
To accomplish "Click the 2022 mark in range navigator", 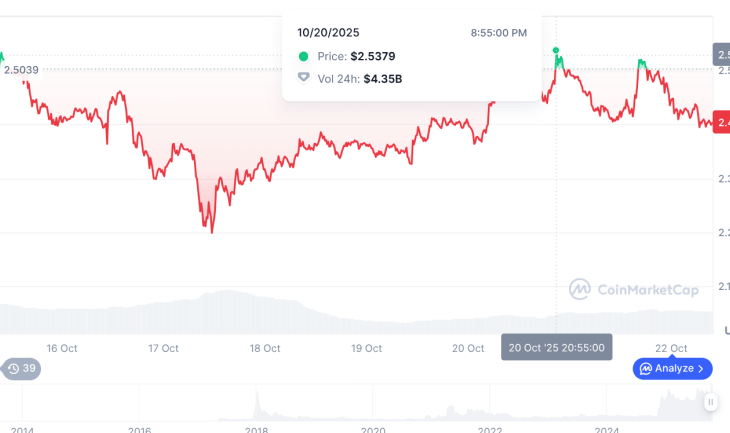I will tap(490, 429).
